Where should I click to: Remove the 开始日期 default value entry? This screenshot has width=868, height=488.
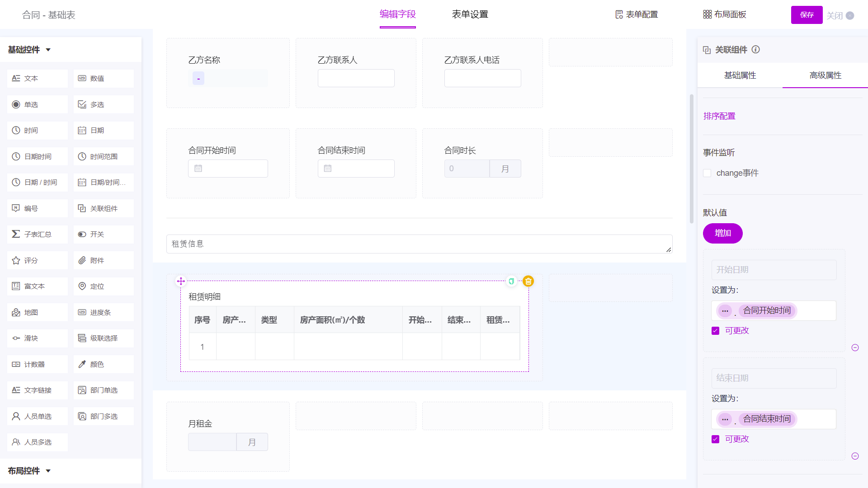click(855, 347)
